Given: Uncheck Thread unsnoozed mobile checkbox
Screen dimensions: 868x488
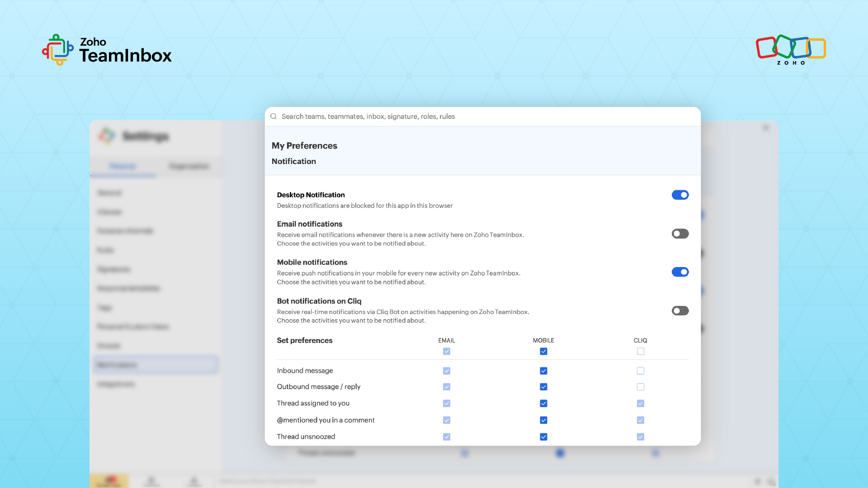Looking at the screenshot, I should 543,437.
